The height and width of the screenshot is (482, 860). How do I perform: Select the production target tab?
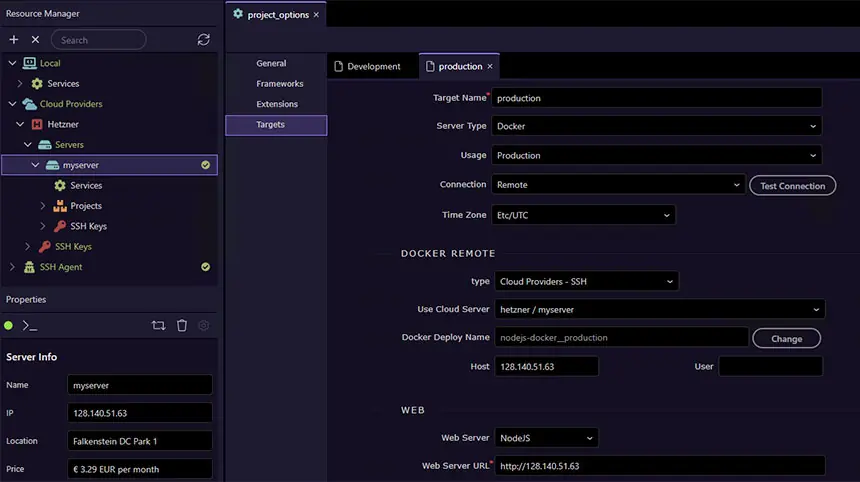(459, 66)
